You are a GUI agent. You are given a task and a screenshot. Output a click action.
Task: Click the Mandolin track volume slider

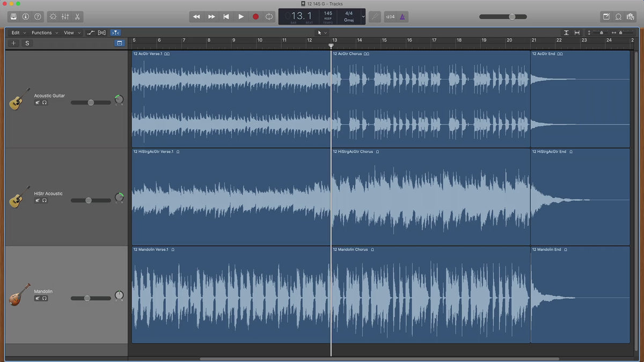87,298
